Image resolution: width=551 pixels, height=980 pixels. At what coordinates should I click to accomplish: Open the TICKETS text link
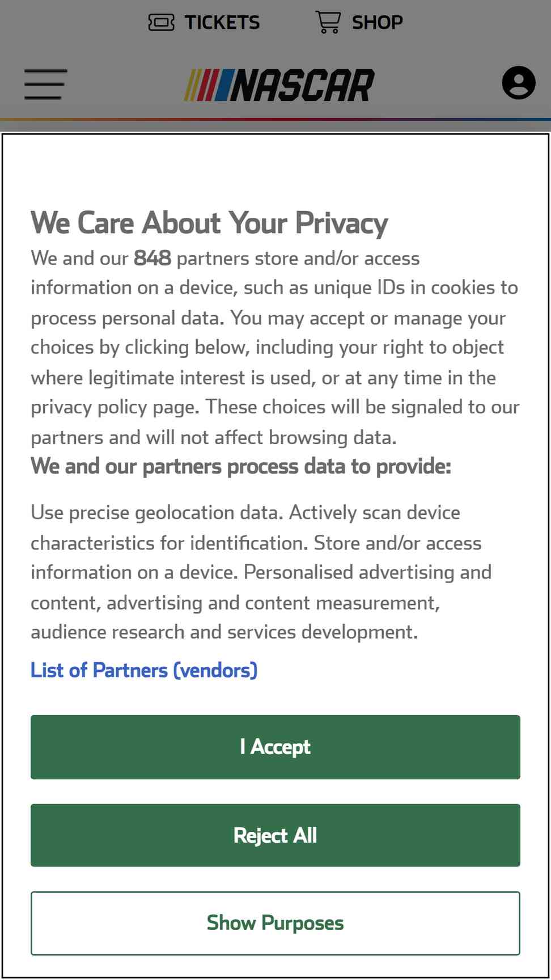click(x=222, y=23)
